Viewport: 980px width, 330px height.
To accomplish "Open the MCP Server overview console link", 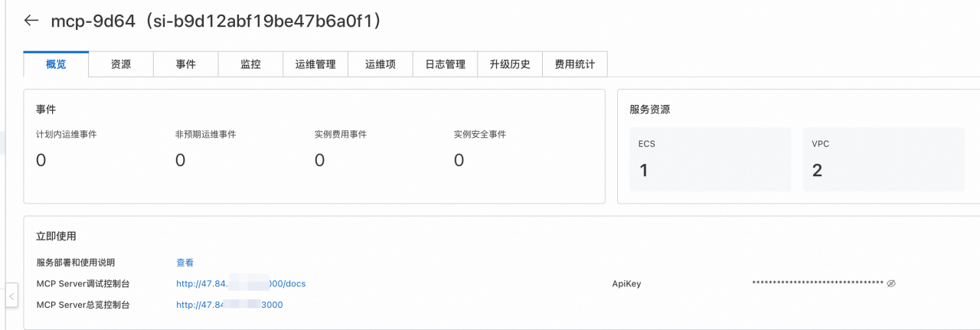I will coord(229,305).
